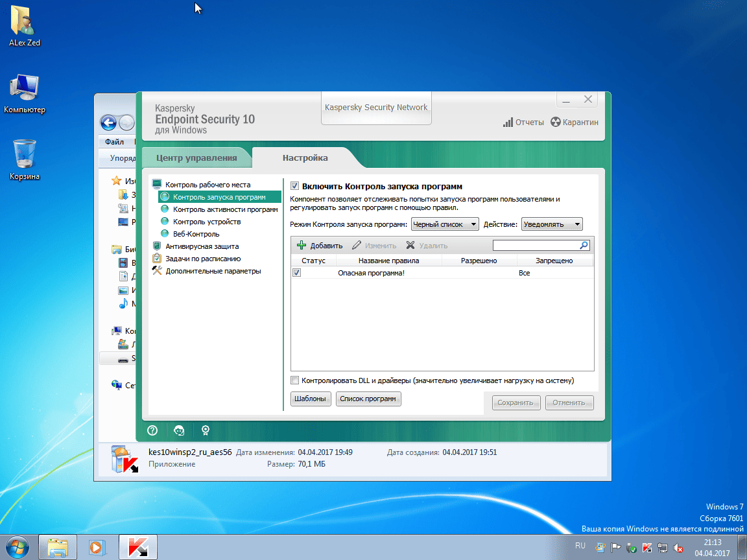The width and height of the screenshot is (747, 560).
Task: Click the Отменить button
Action: 569,403
